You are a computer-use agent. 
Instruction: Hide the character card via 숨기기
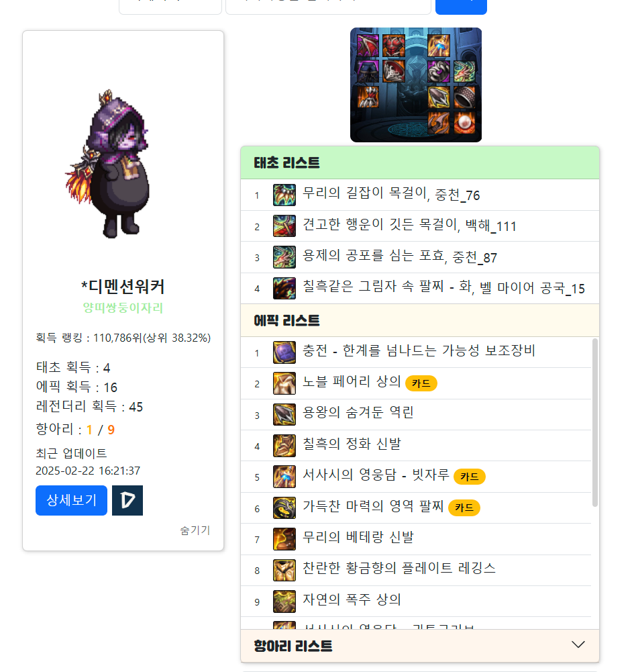(195, 530)
